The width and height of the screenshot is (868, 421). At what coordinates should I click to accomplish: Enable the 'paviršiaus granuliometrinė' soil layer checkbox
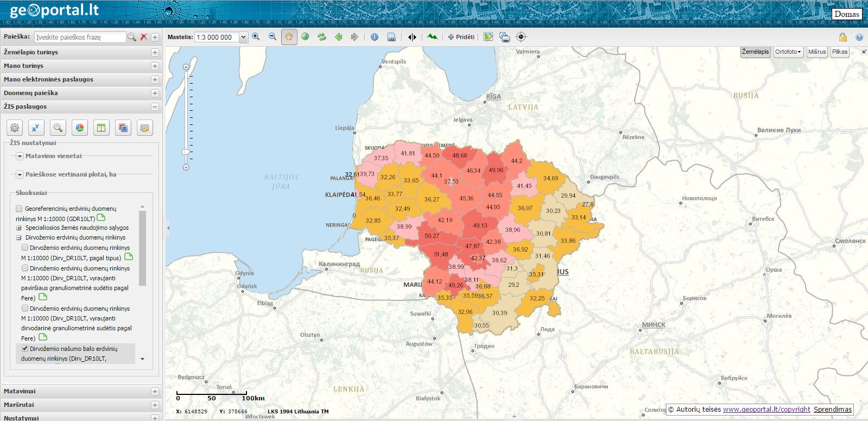click(x=24, y=268)
